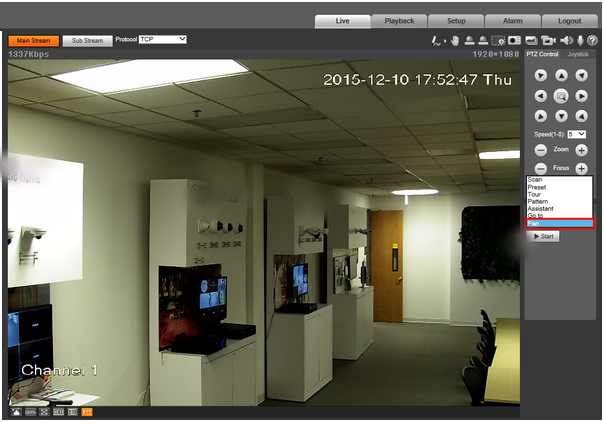Click zoom in plus button
Screen dimensions: 604x422
click(x=581, y=150)
